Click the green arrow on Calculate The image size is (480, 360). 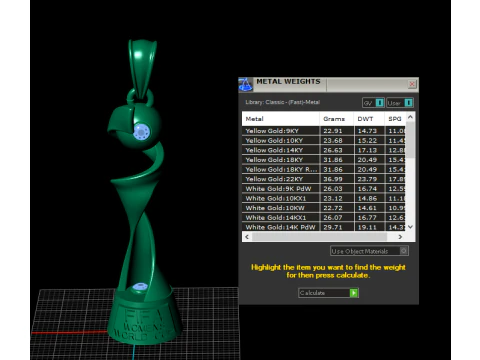pyautogui.click(x=354, y=293)
